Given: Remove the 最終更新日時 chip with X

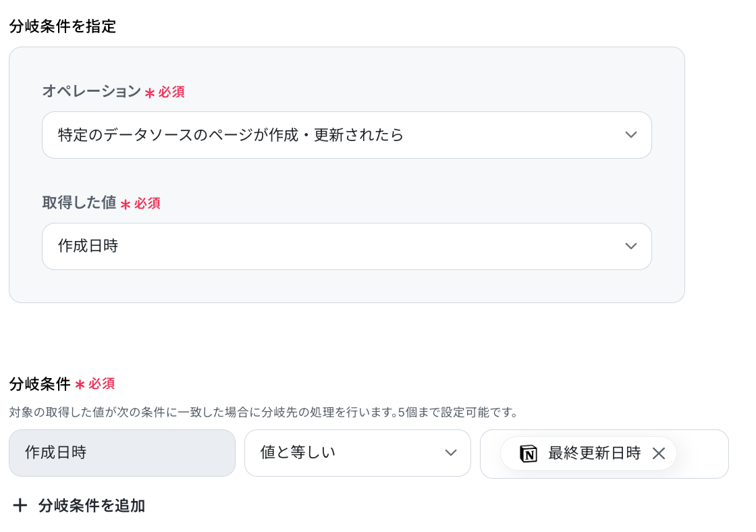Looking at the screenshot, I should (659, 454).
